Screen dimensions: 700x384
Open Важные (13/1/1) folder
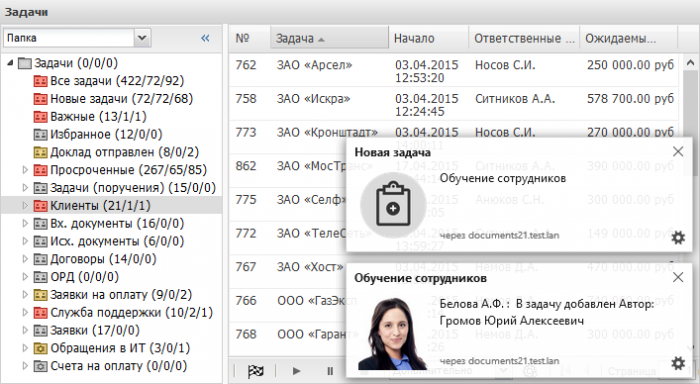click(98, 117)
